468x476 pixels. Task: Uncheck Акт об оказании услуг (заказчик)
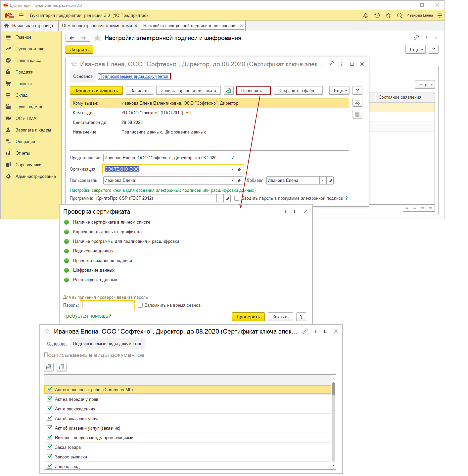click(50, 428)
